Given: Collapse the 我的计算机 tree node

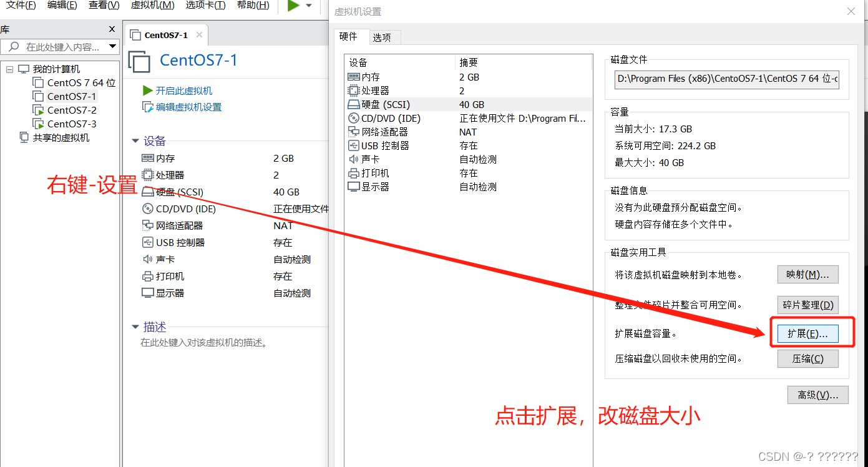Looking at the screenshot, I should [x=9, y=69].
